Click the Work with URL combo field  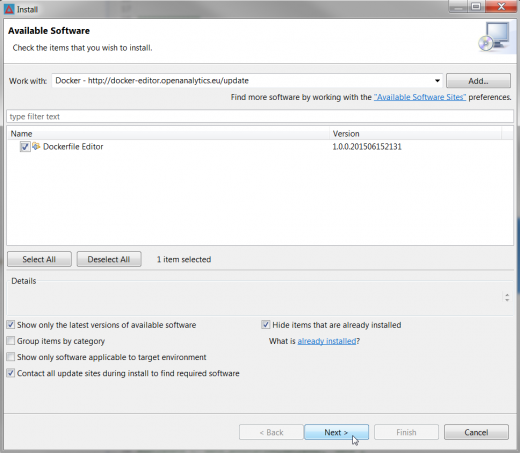point(247,81)
